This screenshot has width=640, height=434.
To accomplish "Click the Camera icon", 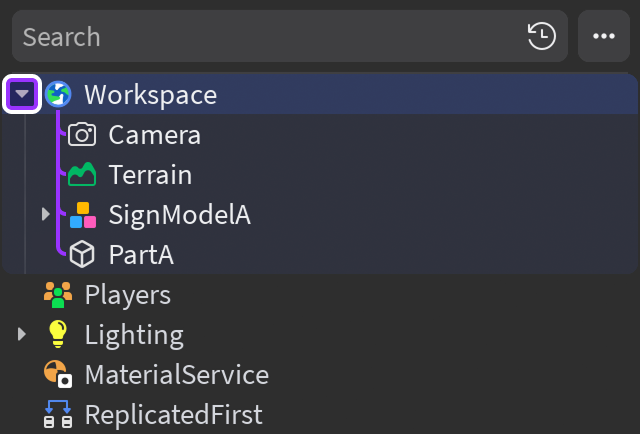I will (x=82, y=134).
